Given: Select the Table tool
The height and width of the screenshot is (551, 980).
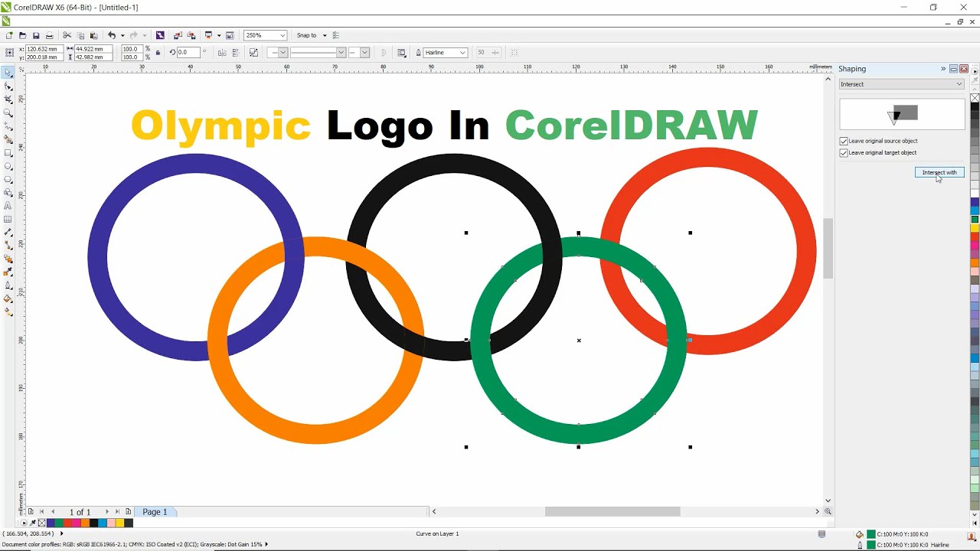Looking at the screenshot, I should (8, 219).
